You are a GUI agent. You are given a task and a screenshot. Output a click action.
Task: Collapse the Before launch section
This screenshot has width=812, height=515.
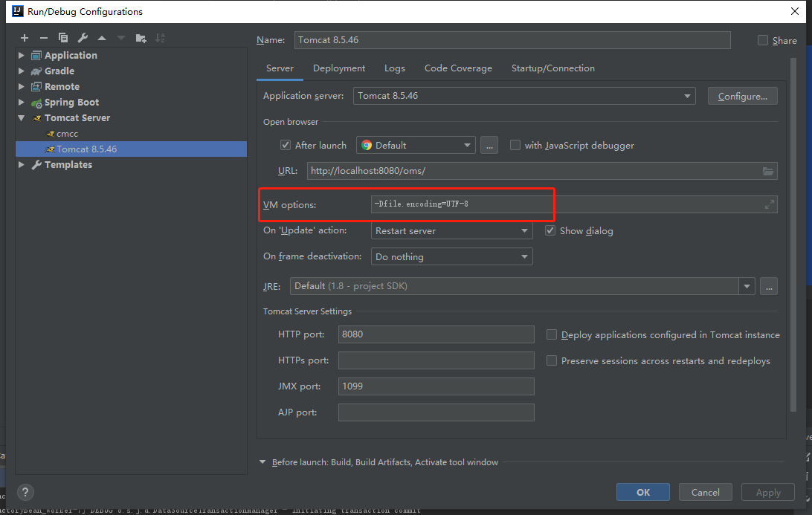tap(262, 461)
